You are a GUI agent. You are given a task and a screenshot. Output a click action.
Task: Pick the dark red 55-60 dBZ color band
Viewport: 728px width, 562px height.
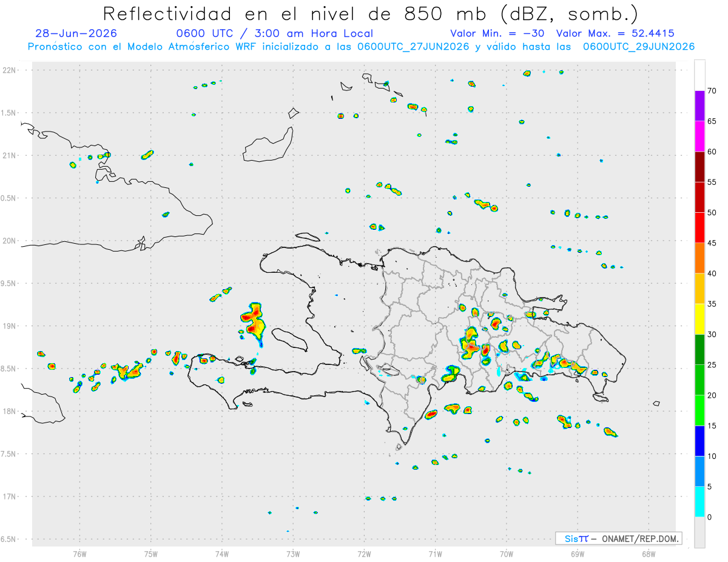click(x=699, y=167)
